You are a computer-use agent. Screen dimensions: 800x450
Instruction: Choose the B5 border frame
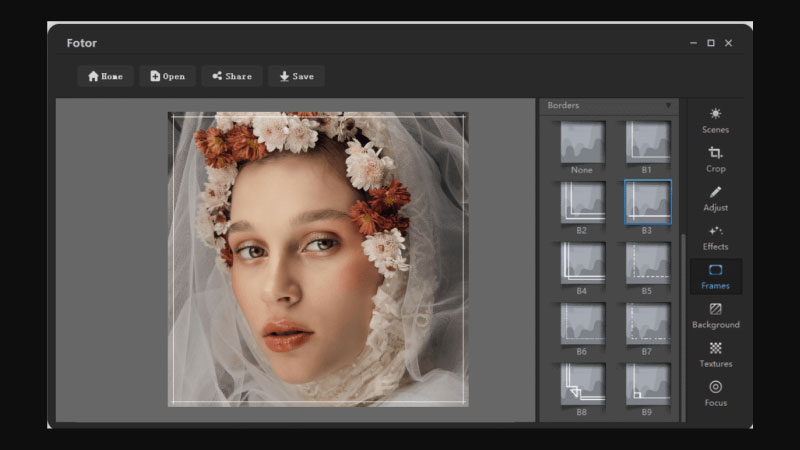647,263
